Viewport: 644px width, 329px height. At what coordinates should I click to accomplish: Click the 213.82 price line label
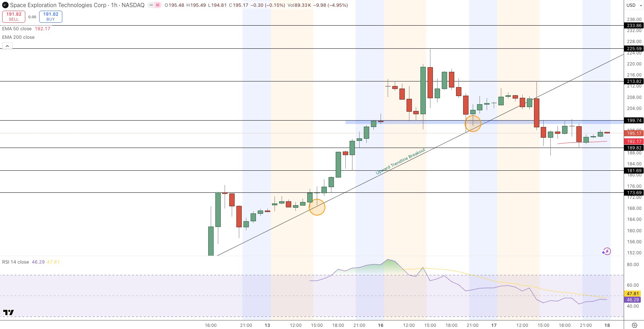pyautogui.click(x=634, y=81)
